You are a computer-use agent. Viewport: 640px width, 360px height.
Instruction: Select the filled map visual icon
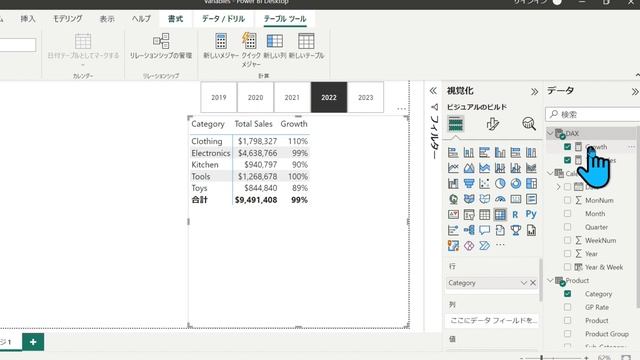click(469, 199)
